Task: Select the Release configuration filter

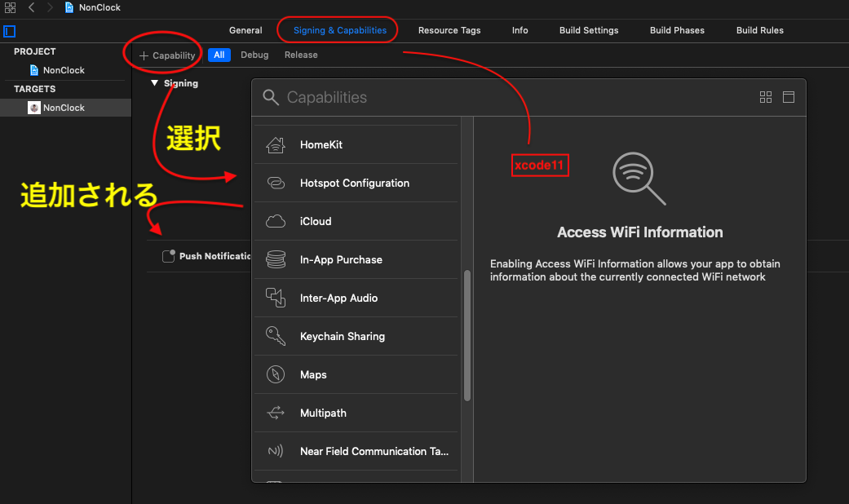Action: (x=301, y=55)
